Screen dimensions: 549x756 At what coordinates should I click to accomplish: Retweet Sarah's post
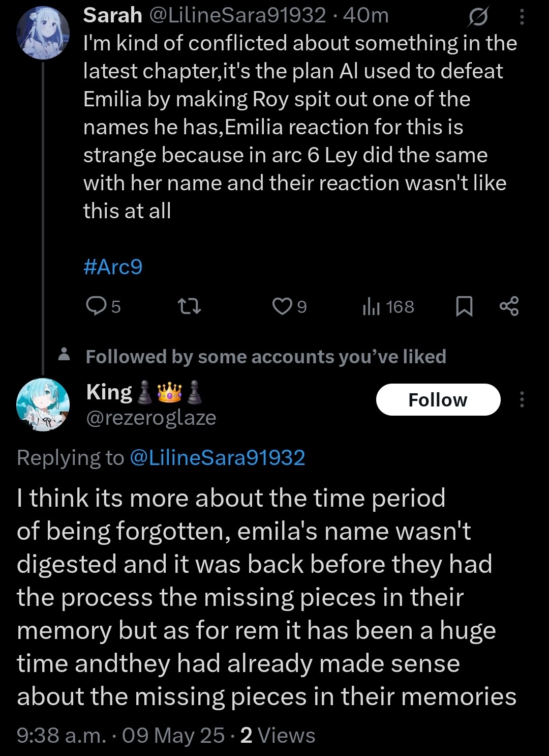click(189, 306)
